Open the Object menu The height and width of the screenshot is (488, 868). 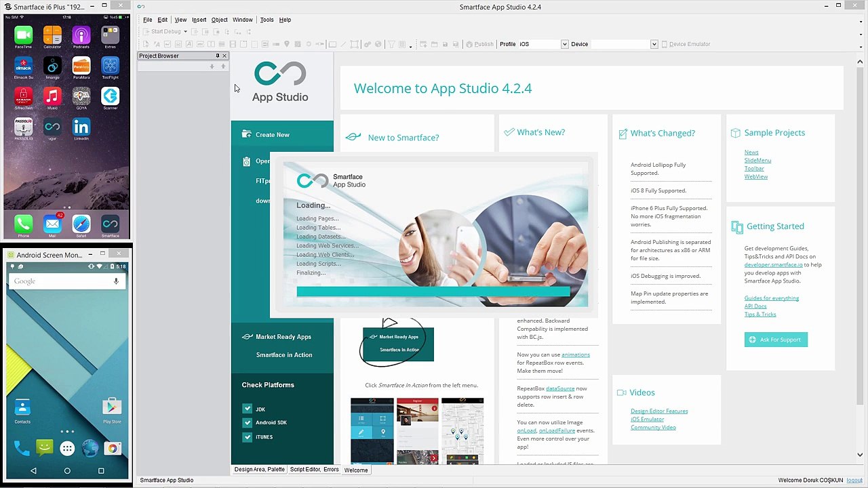click(x=219, y=20)
